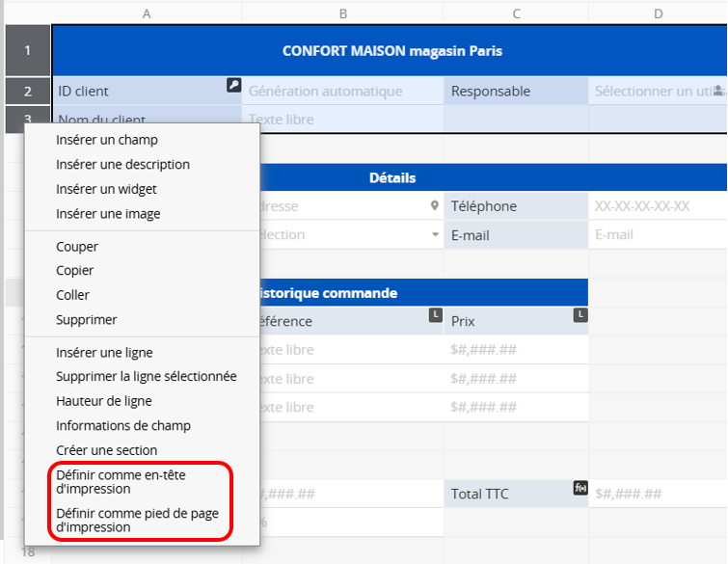
Task: Click the L badge on Prix header
Action: pyautogui.click(x=580, y=315)
